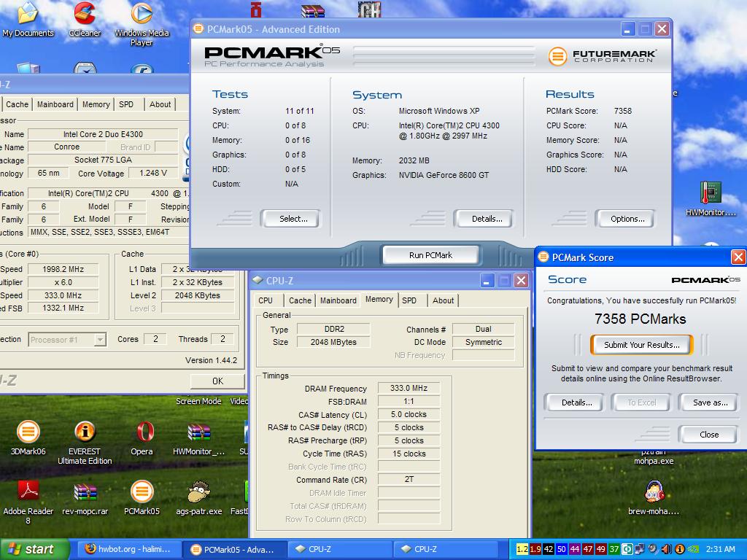Click the DRAM Frequency 333.0 MHz field

pyautogui.click(x=409, y=388)
